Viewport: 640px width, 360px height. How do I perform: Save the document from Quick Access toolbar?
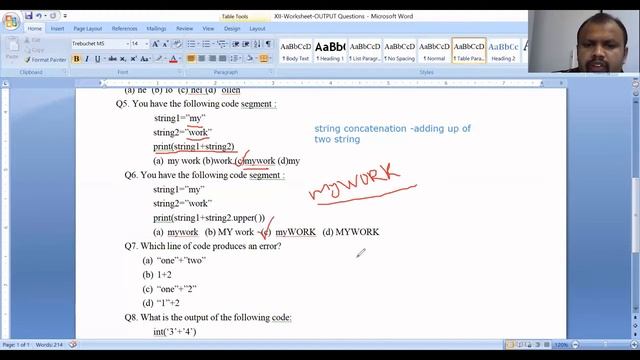coord(28,16)
